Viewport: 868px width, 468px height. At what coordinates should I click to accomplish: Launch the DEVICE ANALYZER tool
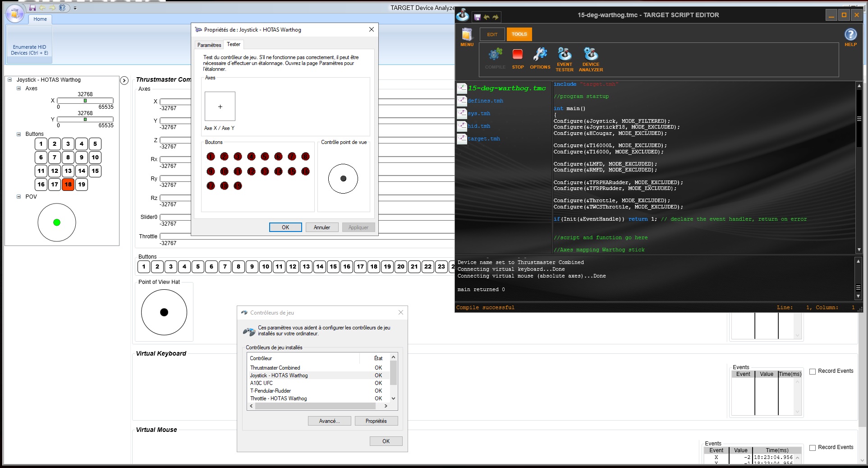tap(591, 60)
